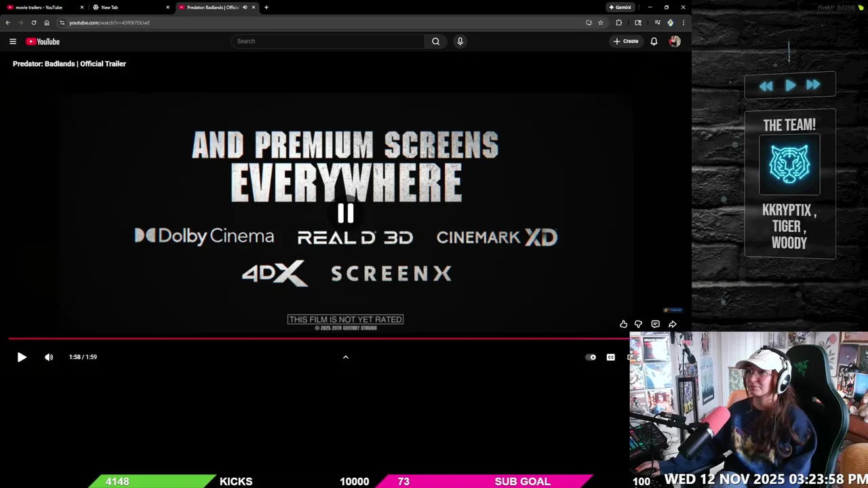Close the Predator: Badlands tab

(254, 7)
